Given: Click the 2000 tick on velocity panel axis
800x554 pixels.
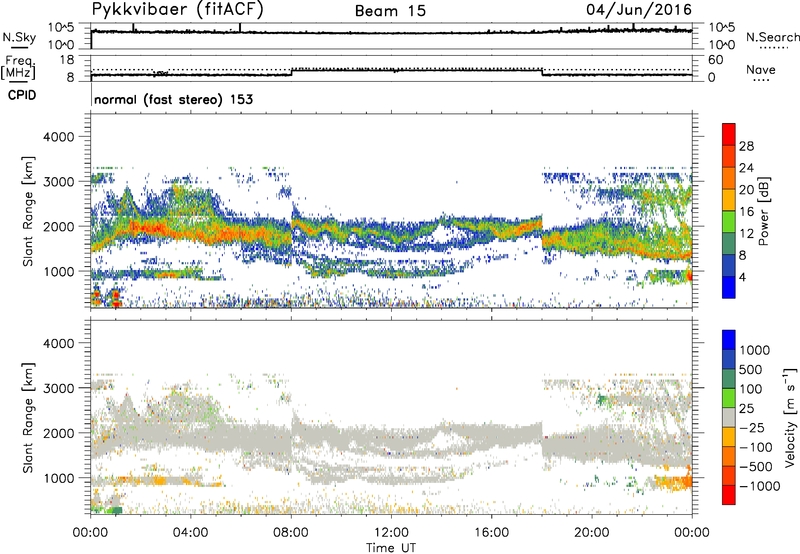Looking at the screenshot, I should pyautogui.click(x=61, y=433).
